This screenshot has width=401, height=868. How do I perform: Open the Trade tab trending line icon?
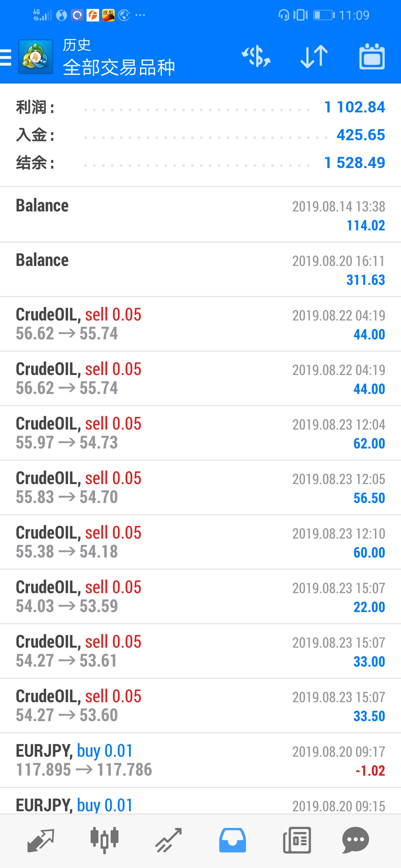(168, 840)
